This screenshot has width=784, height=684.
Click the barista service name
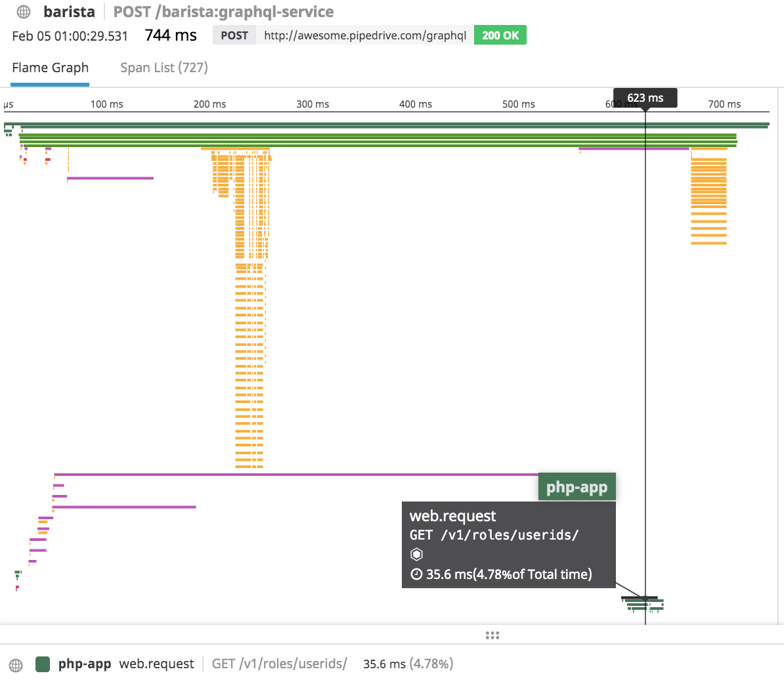point(69,12)
